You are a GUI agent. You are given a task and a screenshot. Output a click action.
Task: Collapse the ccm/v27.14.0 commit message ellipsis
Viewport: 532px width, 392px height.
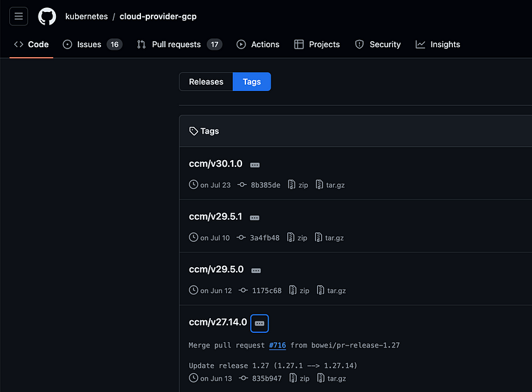(x=259, y=324)
